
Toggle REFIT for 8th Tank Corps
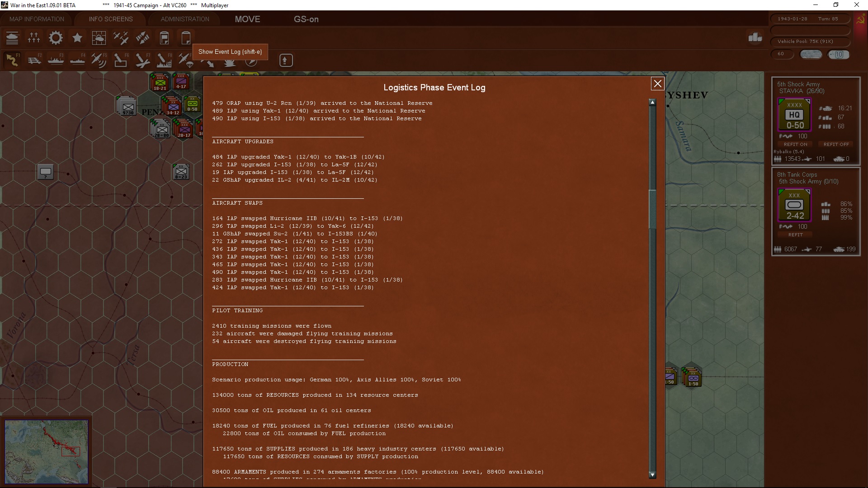click(795, 235)
